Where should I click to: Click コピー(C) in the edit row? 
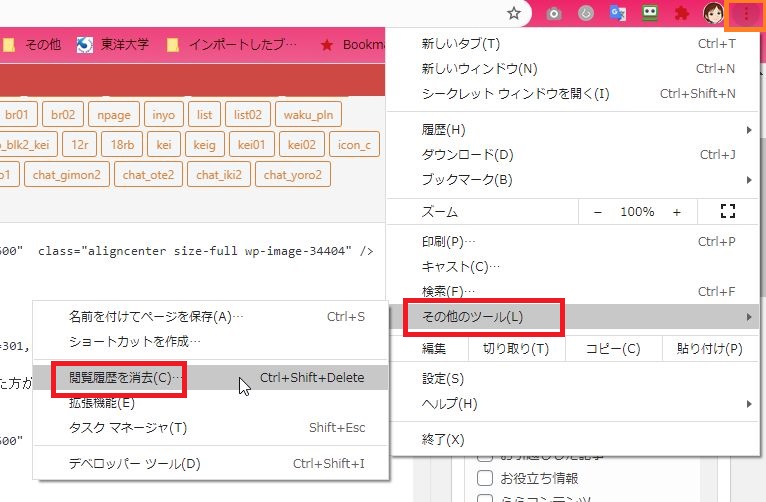coord(613,349)
